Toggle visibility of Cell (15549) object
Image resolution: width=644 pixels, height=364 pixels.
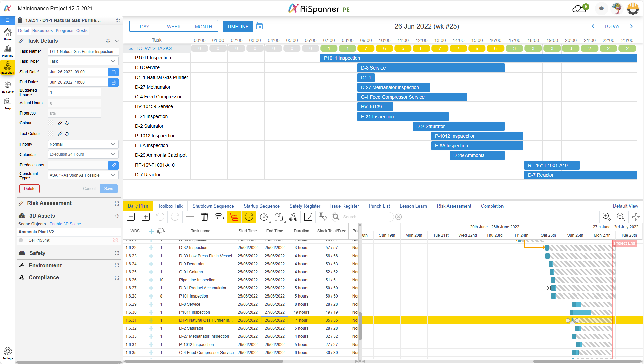115,240
